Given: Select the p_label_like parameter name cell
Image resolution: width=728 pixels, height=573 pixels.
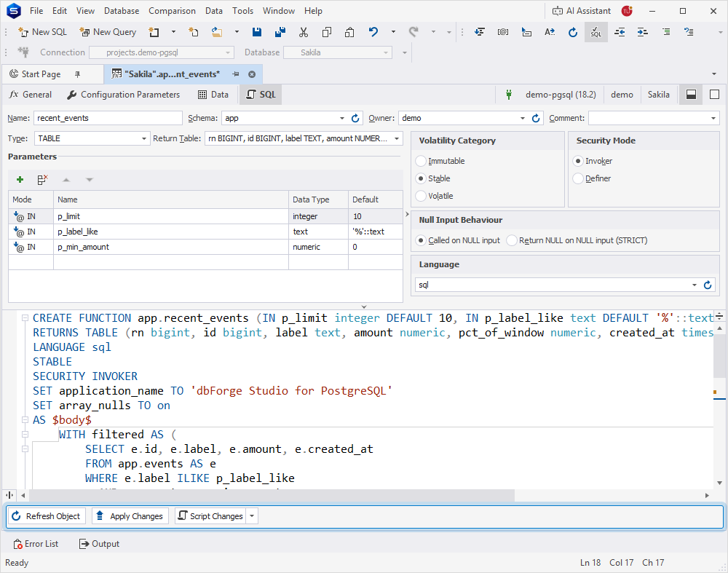Looking at the screenshot, I should [x=171, y=232].
